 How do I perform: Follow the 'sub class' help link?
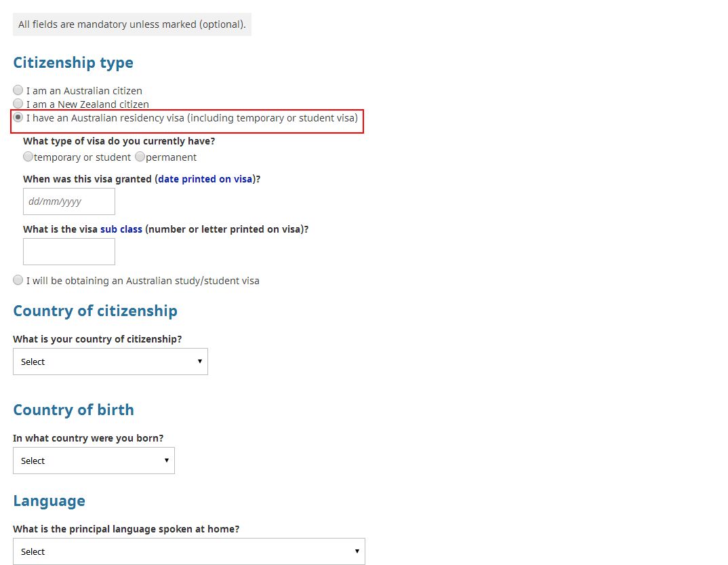point(121,229)
